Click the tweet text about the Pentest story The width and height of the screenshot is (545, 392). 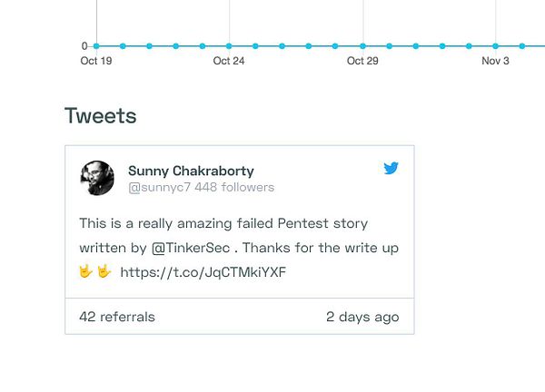[223, 223]
